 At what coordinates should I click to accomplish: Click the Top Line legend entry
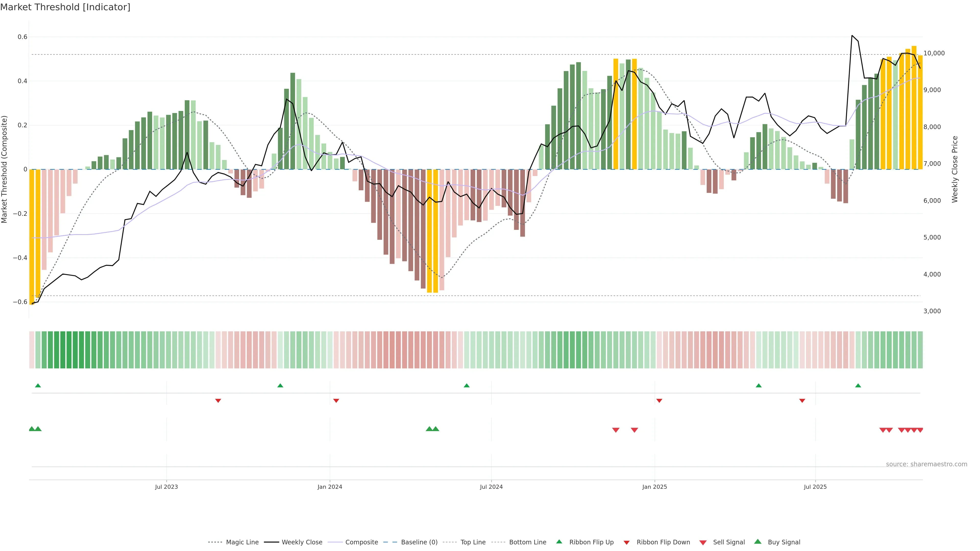(473, 542)
